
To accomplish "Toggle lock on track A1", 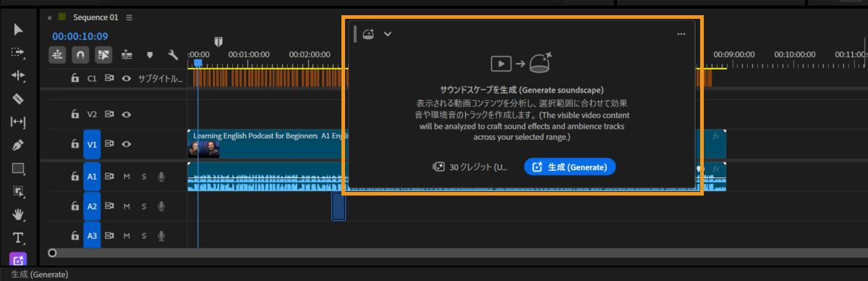I will tap(75, 176).
